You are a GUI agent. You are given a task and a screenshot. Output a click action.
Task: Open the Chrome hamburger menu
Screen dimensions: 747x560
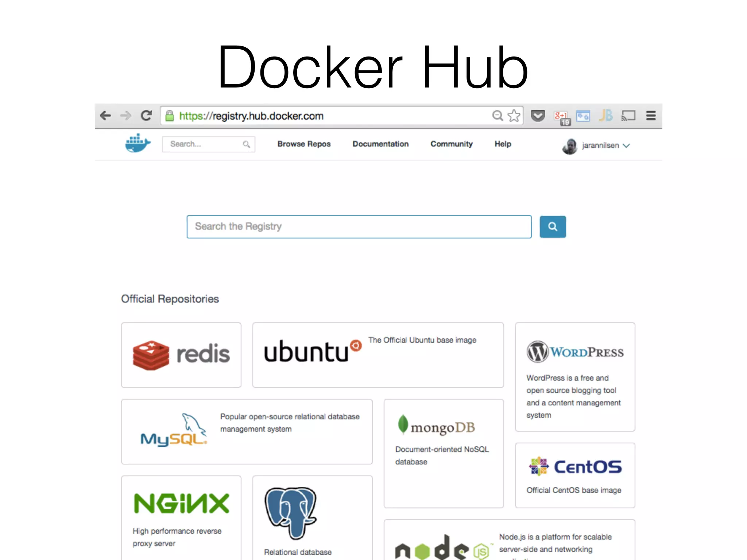tap(651, 116)
